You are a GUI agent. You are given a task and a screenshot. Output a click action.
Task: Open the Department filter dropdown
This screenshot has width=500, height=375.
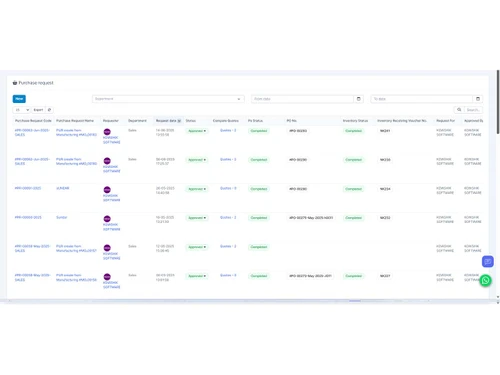point(168,99)
